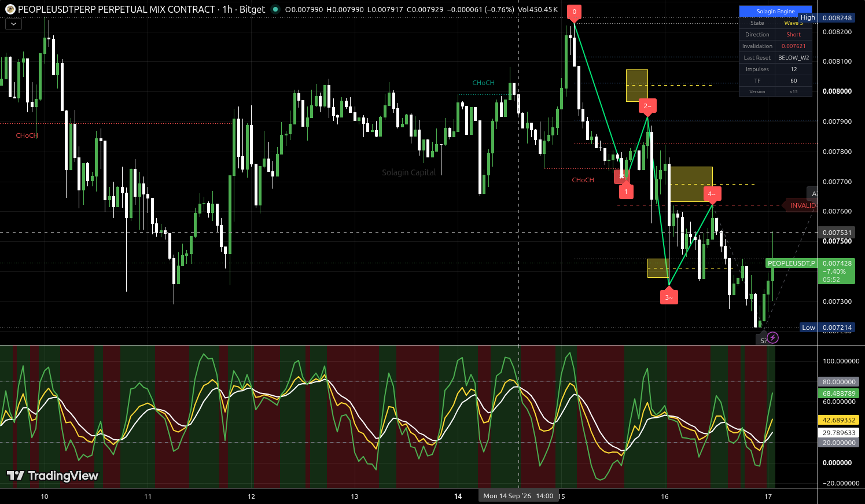
Task: Click the Solagin Engine table header
Action: click(x=775, y=11)
